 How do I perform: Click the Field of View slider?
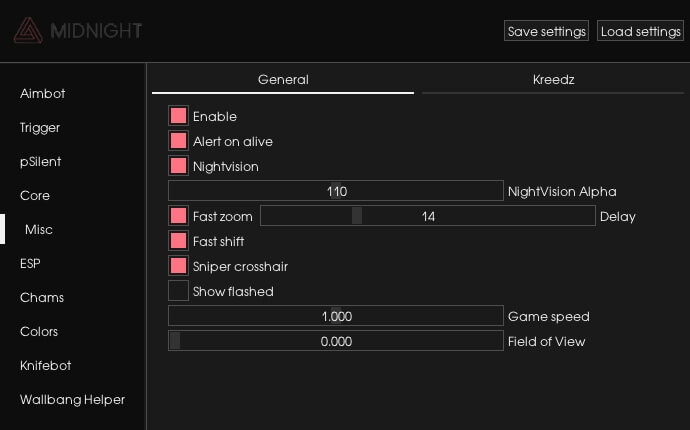click(x=335, y=341)
